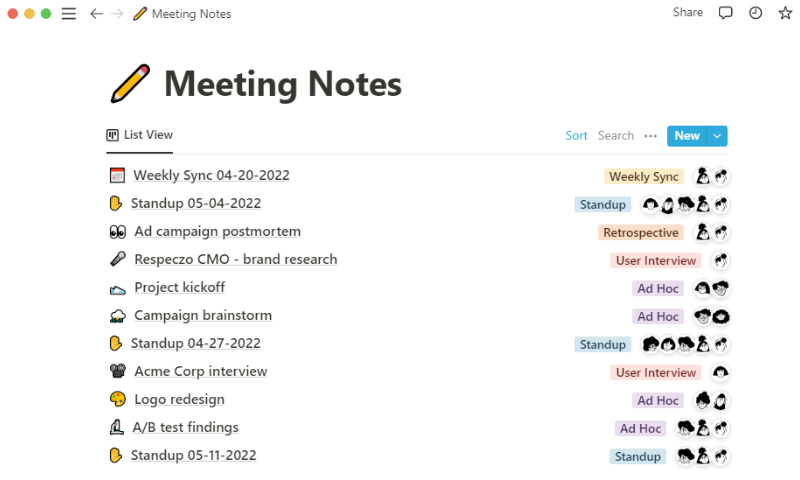
Task: Click the calendar icon beside Weekly Sync
Action: pos(117,175)
